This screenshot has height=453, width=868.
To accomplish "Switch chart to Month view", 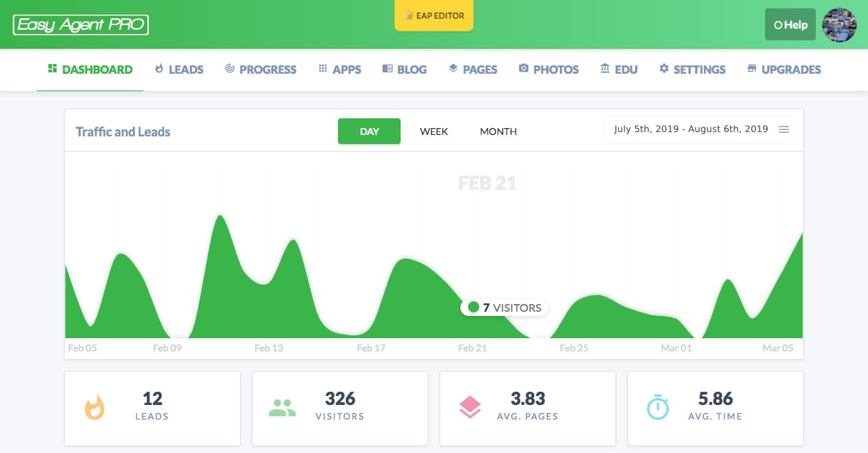I will pyautogui.click(x=498, y=132).
